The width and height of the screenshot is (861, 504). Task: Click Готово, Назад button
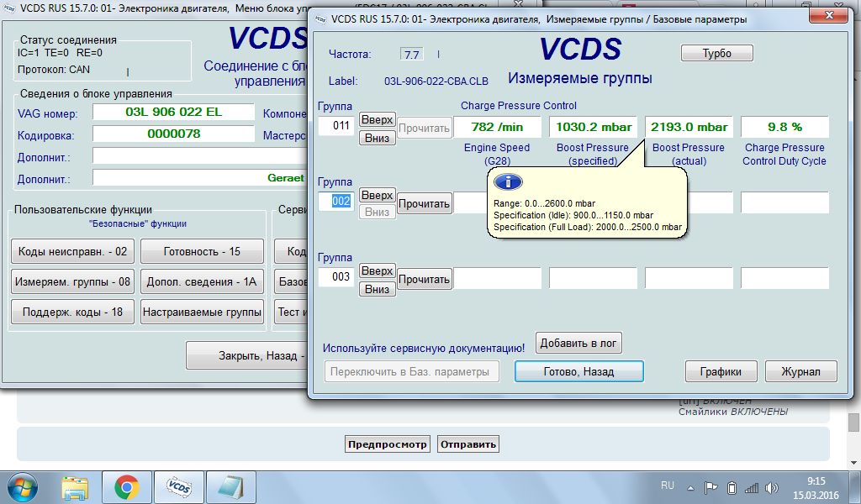(x=578, y=371)
